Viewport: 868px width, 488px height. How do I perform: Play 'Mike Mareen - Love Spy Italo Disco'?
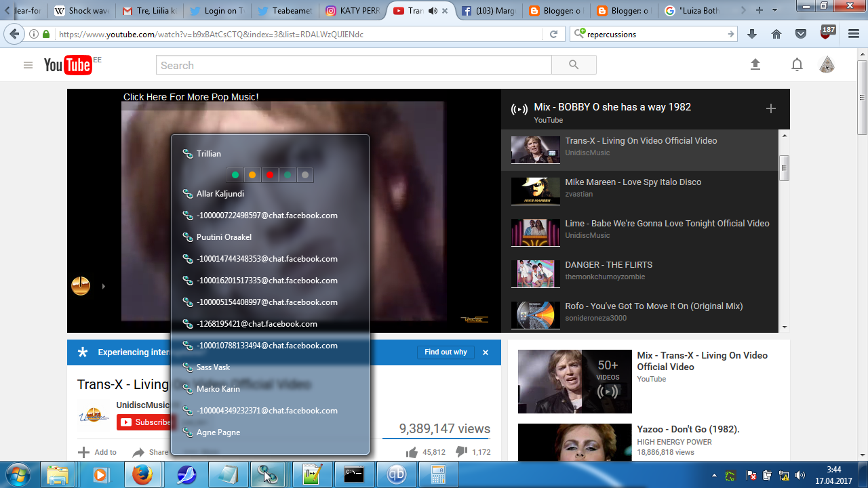click(639, 191)
